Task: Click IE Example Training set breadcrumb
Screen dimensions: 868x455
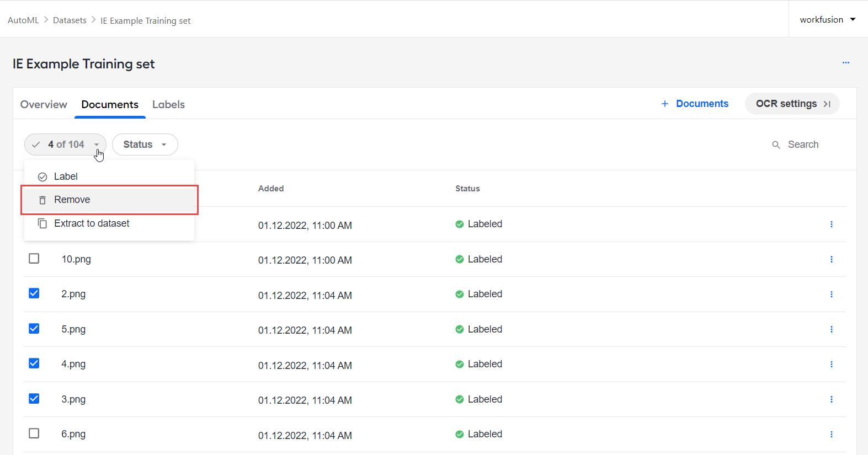Action: click(x=145, y=20)
